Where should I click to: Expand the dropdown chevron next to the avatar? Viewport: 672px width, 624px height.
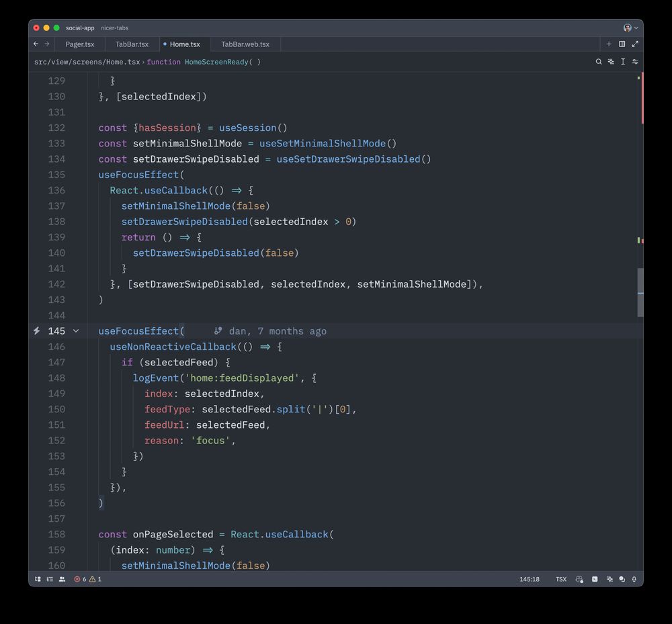pos(636,28)
